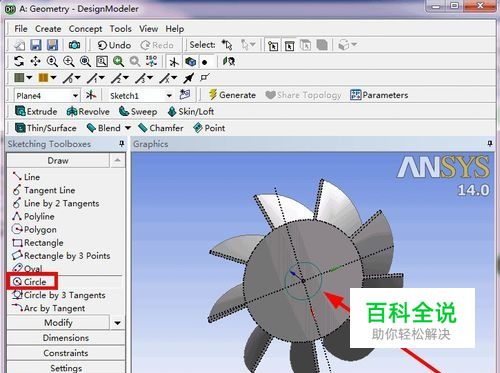The width and height of the screenshot is (500, 373).
Task: Click the Extrude feature
Action: click(36, 111)
